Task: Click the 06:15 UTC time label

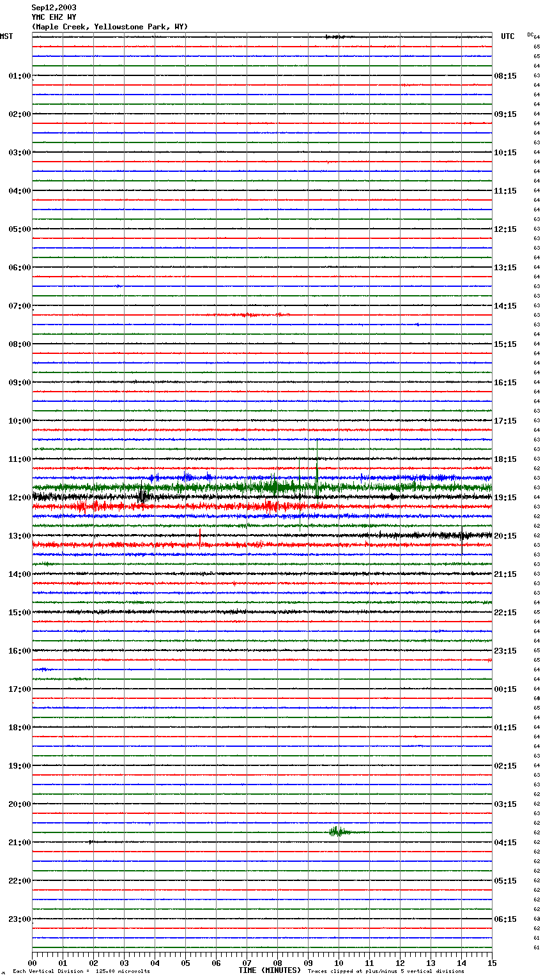Action: click(x=505, y=919)
